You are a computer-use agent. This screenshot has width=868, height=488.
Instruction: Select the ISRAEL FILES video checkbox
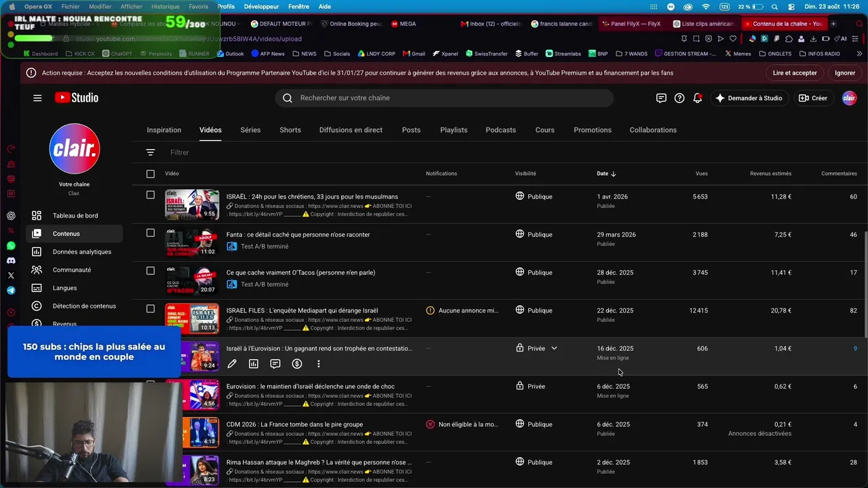point(151,308)
